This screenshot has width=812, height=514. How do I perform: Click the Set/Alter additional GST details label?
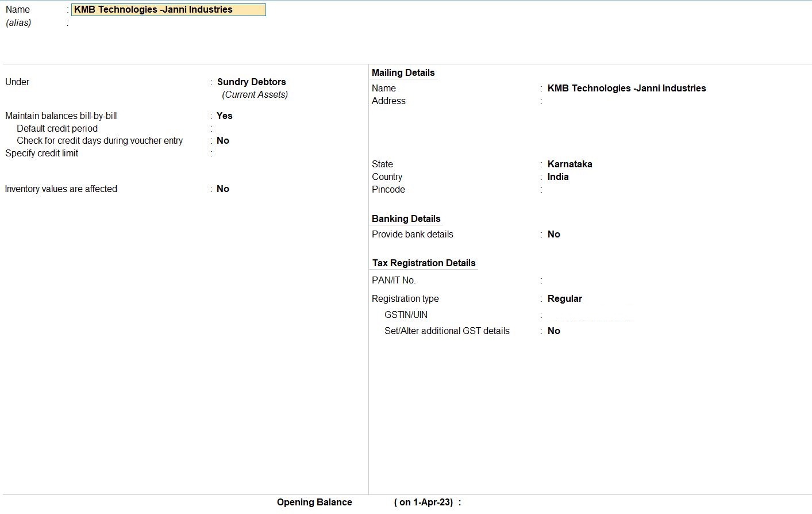(447, 331)
